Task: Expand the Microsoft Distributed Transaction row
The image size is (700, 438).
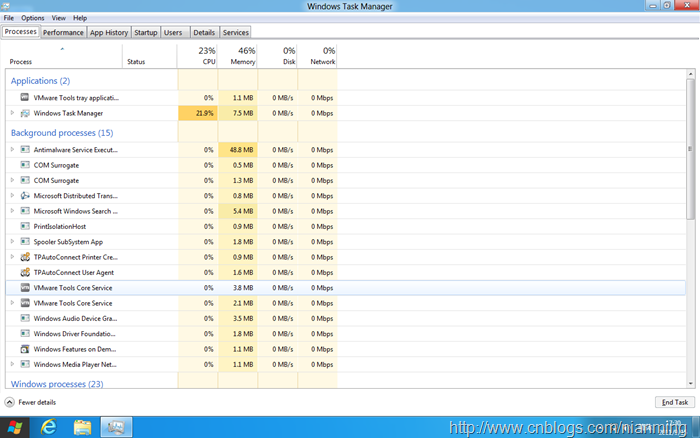Action: click(x=12, y=196)
